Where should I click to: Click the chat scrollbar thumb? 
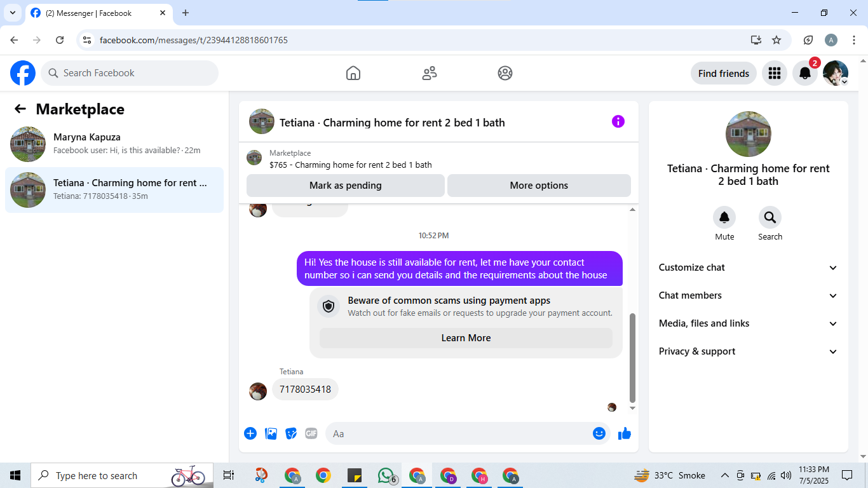[x=632, y=358]
